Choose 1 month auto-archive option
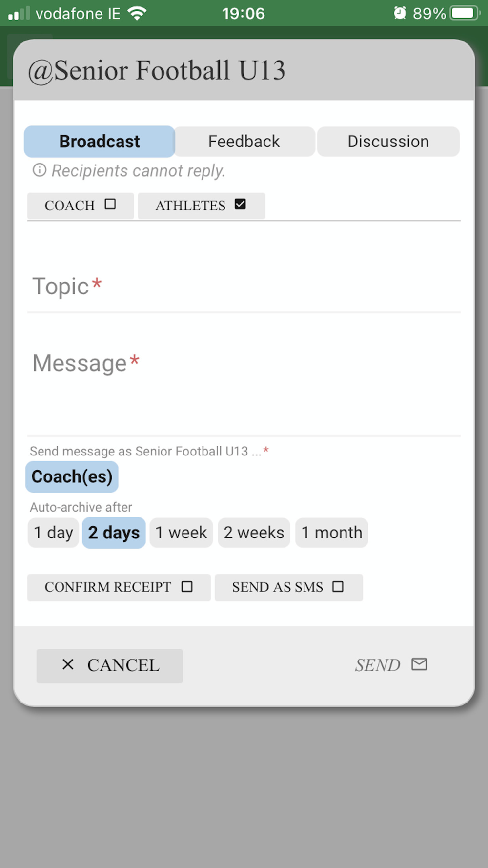488x868 pixels. point(332,533)
